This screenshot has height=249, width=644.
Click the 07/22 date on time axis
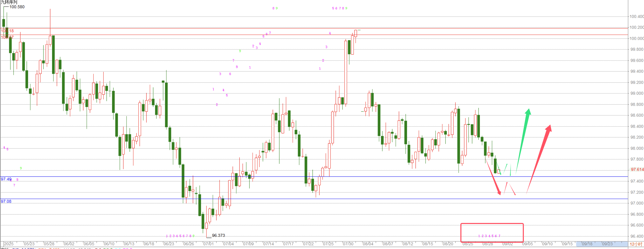point(308,244)
